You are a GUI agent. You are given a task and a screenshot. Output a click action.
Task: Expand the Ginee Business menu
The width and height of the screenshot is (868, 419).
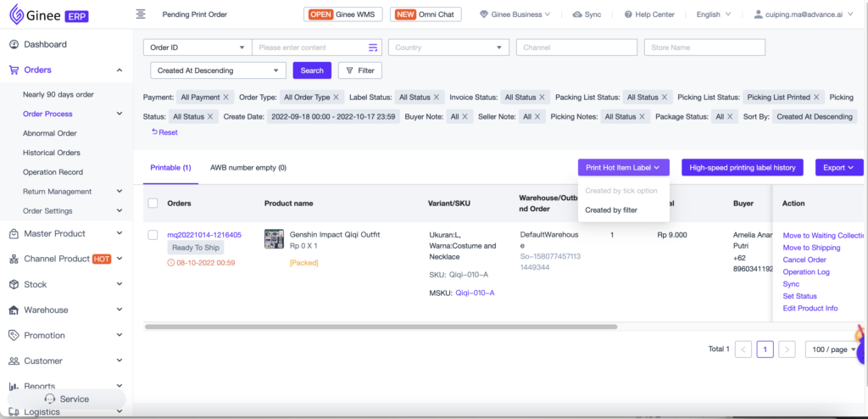pyautogui.click(x=515, y=14)
